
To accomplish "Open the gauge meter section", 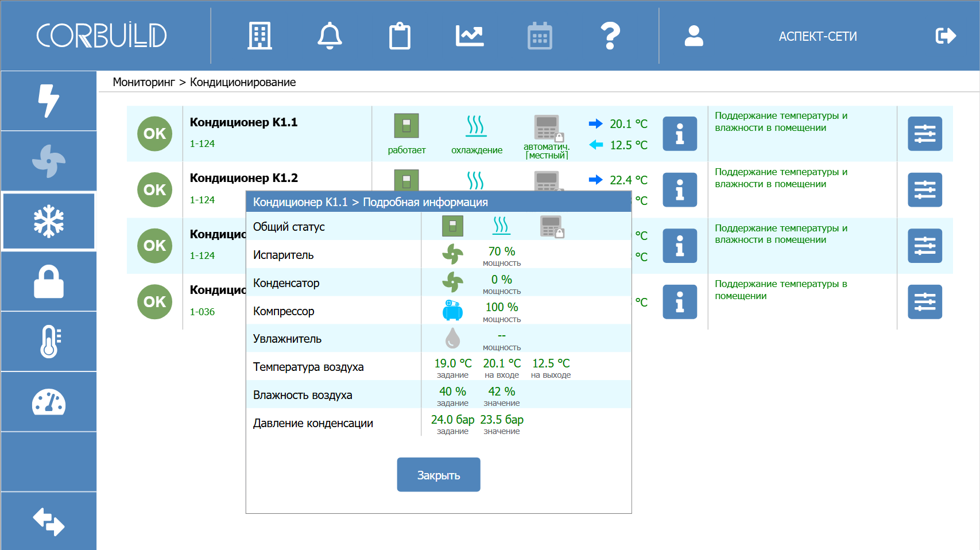I will click(x=49, y=402).
